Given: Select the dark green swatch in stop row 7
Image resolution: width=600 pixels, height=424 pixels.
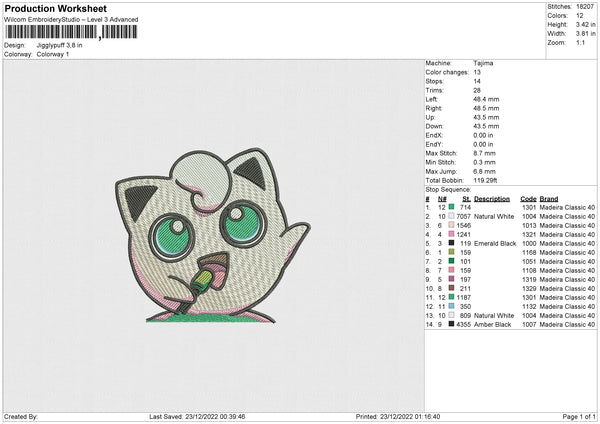Looking at the screenshot, I should [452, 261].
